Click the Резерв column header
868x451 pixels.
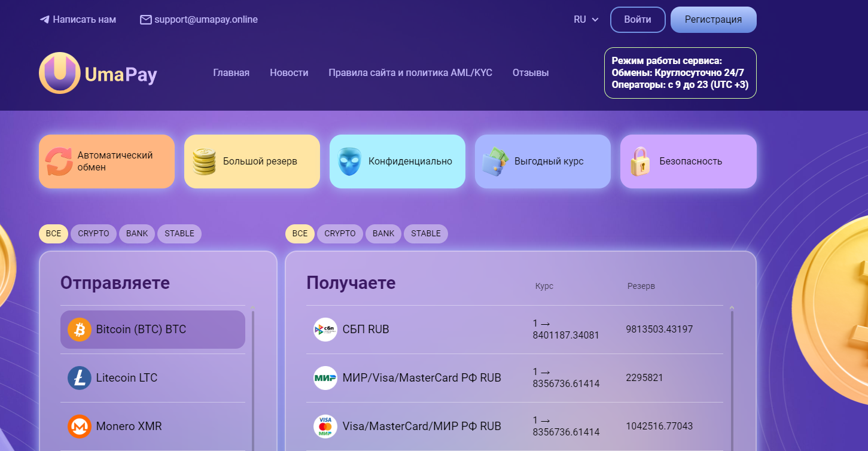[x=641, y=287]
